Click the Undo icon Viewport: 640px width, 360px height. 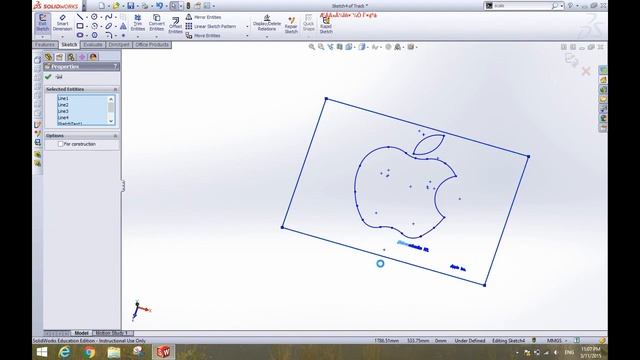pyautogui.click(x=159, y=6)
